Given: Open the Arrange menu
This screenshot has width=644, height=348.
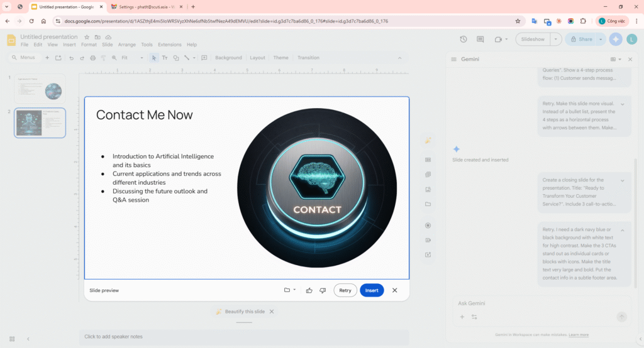Looking at the screenshot, I should pos(127,45).
